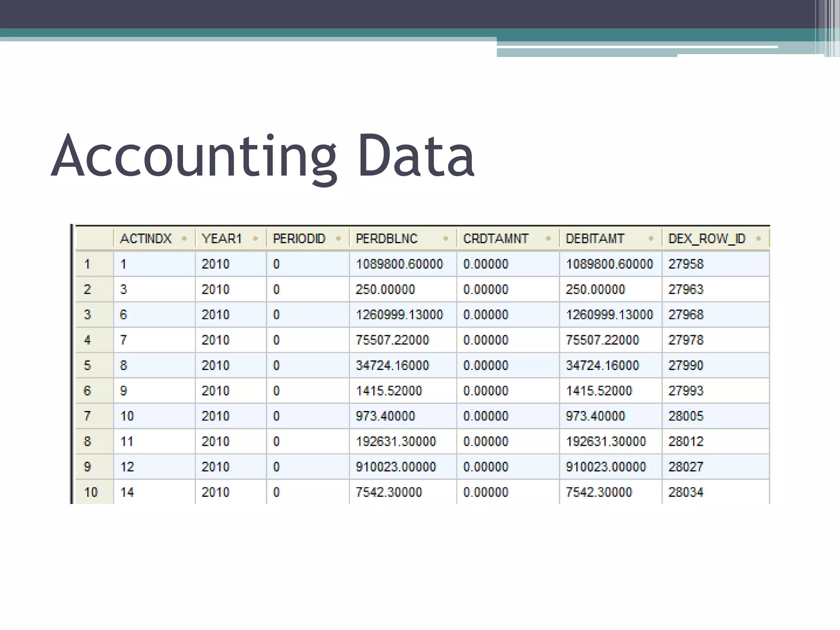Open the PERDBLNC column filter dot

point(446,238)
